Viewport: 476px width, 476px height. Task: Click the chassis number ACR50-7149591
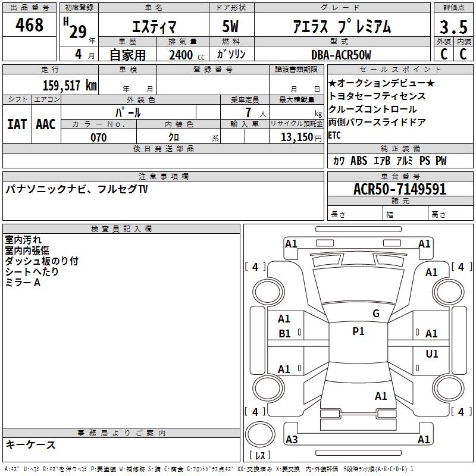(x=400, y=189)
